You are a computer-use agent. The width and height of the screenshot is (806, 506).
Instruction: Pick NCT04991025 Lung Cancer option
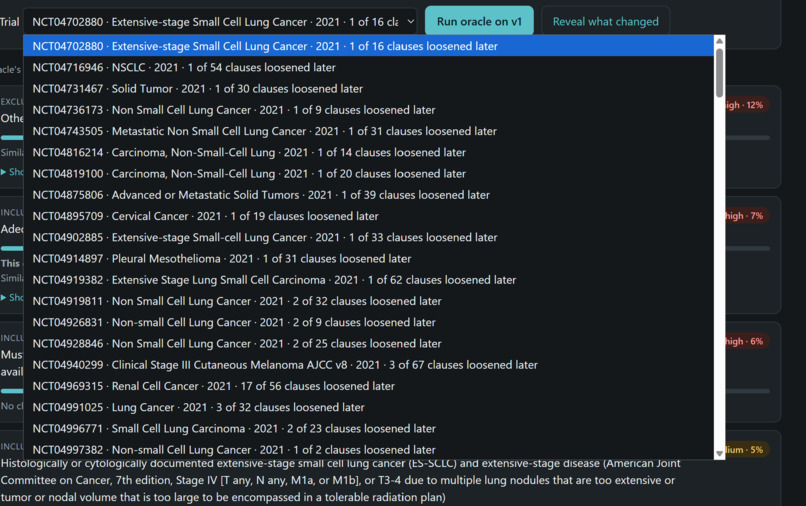(x=369, y=407)
